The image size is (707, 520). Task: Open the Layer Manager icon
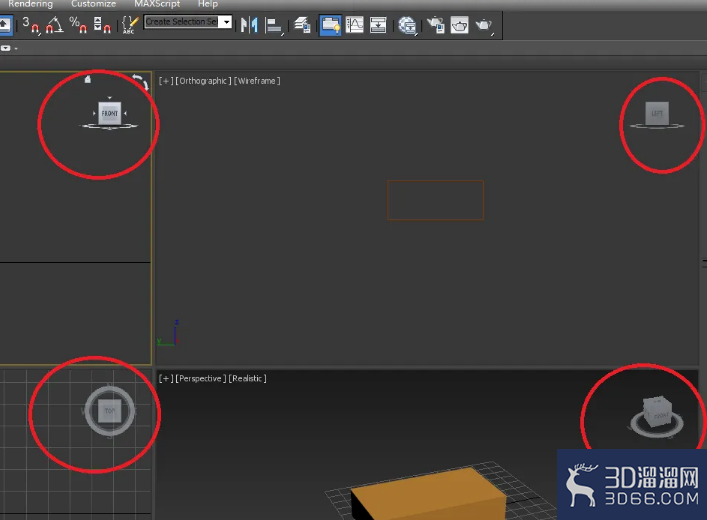(302, 25)
